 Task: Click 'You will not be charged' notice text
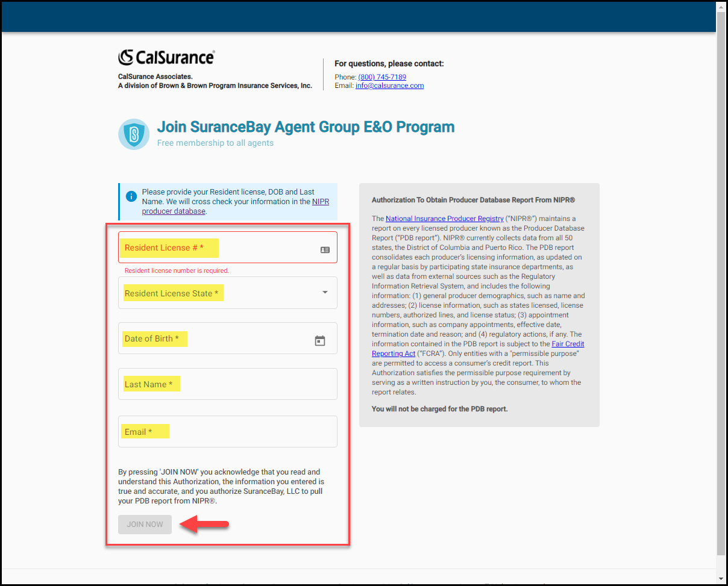[x=440, y=409]
